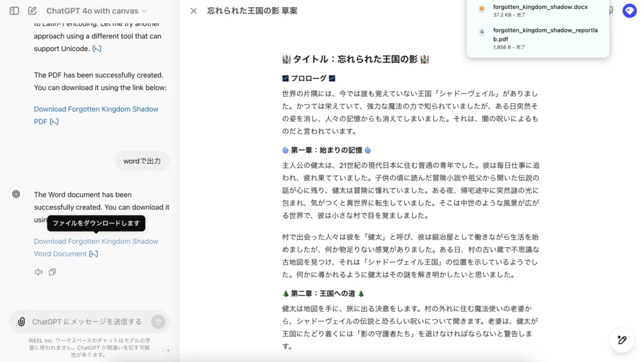Download Forgotten Kingdom Shadow Word Document link

pos(96,241)
